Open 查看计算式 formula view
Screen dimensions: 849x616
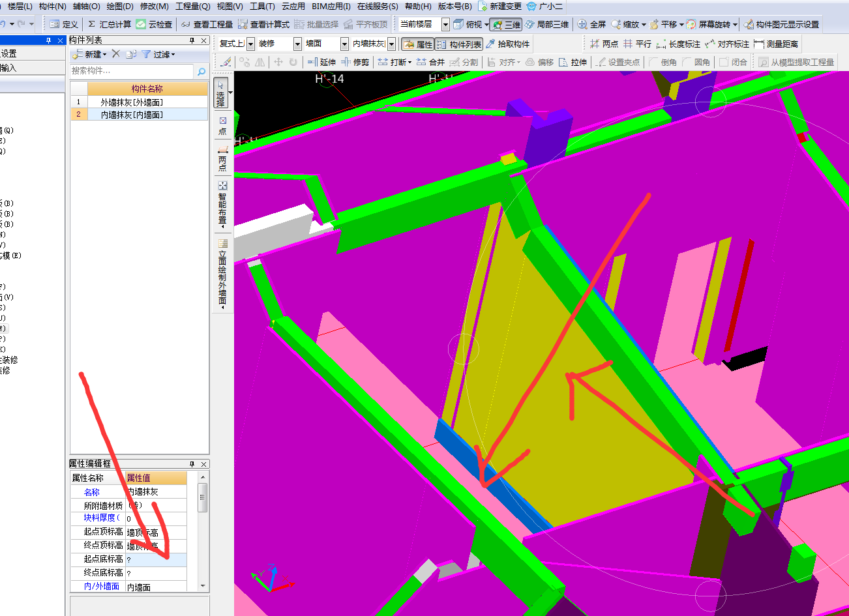pos(263,24)
